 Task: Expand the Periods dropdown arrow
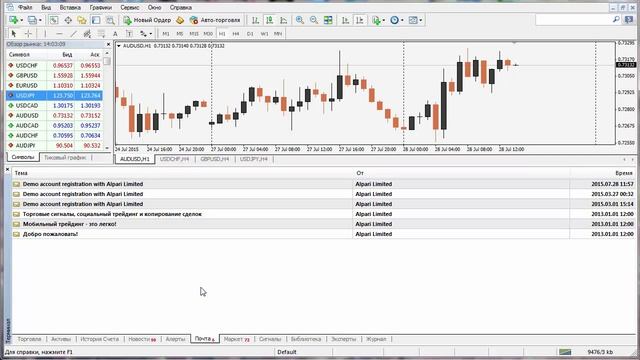coord(402,20)
